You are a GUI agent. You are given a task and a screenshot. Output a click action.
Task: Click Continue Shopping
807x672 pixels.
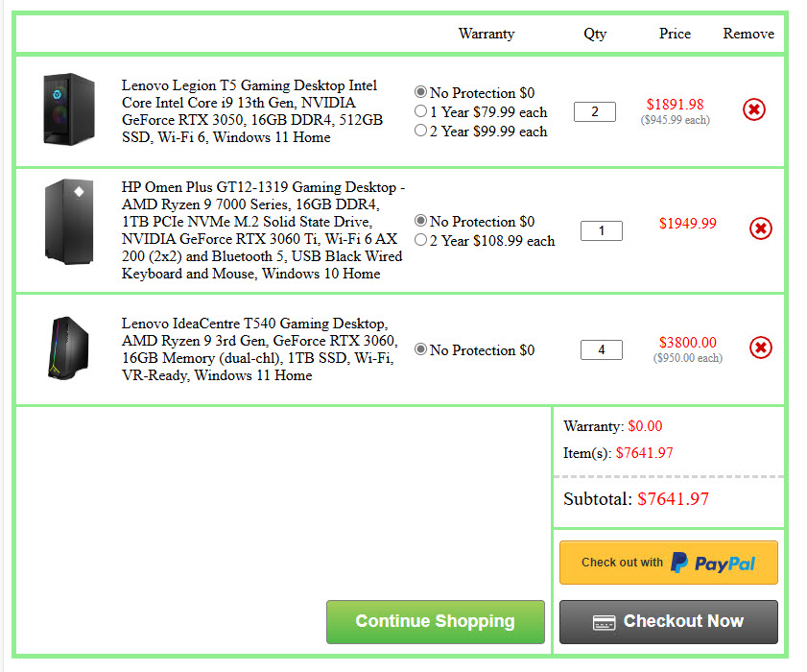(435, 621)
